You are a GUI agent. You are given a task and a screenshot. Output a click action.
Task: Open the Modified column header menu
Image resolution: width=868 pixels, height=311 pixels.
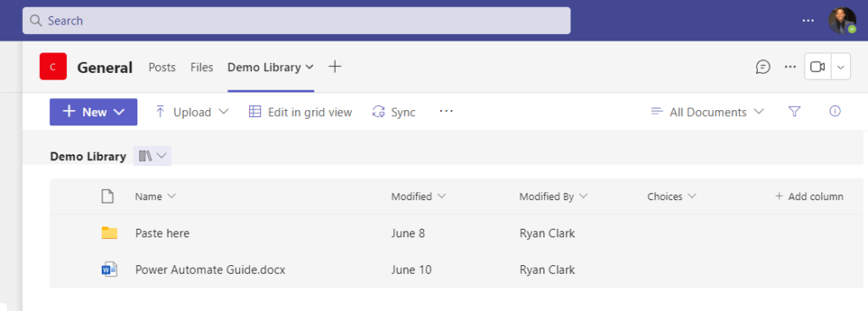point(419,197)
